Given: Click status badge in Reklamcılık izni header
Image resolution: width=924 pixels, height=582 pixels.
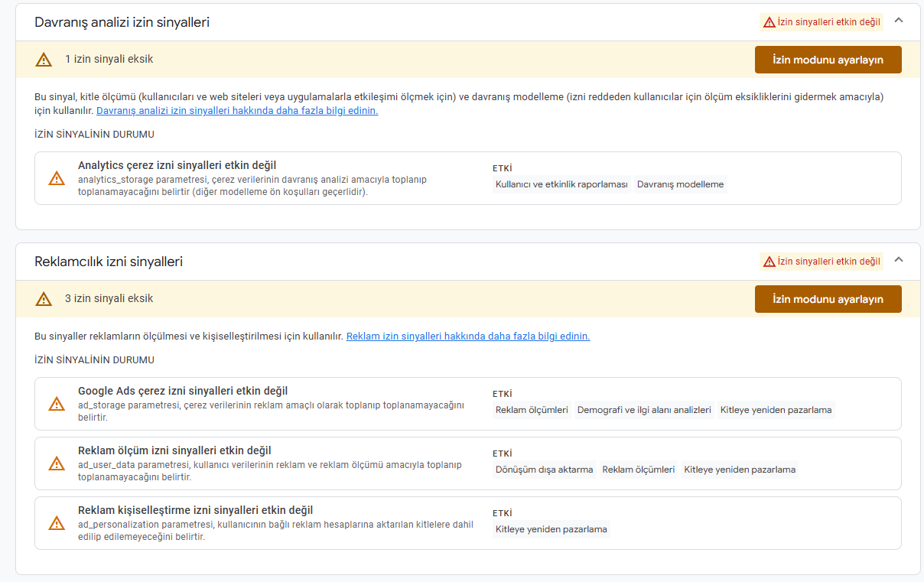Looking at the screenshot, I should point(822,262).
